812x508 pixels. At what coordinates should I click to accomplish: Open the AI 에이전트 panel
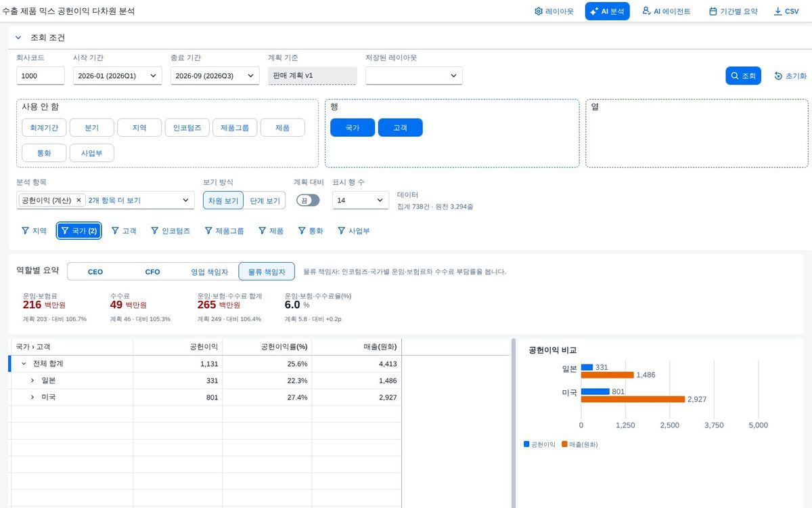pyautogui.click(x=667, y=12)
